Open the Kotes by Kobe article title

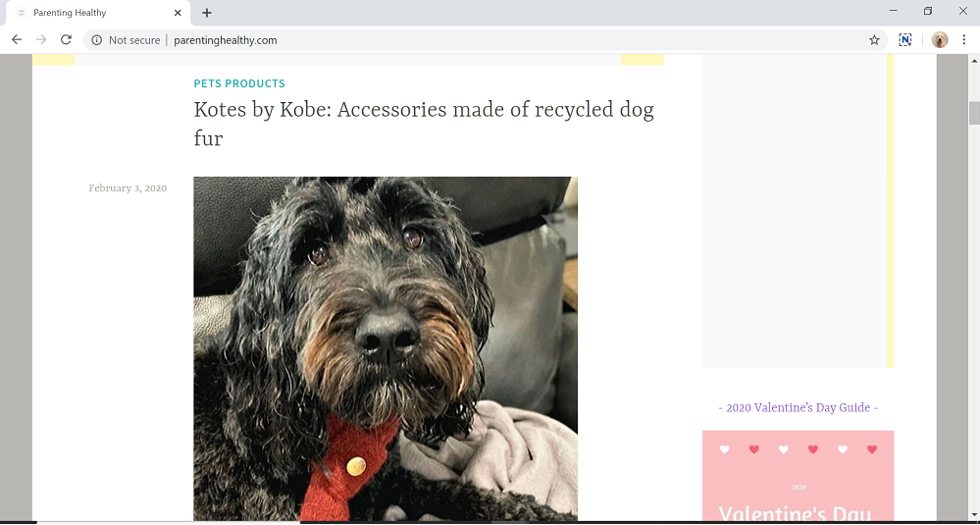pyautogui.click(x=424, y=124)
